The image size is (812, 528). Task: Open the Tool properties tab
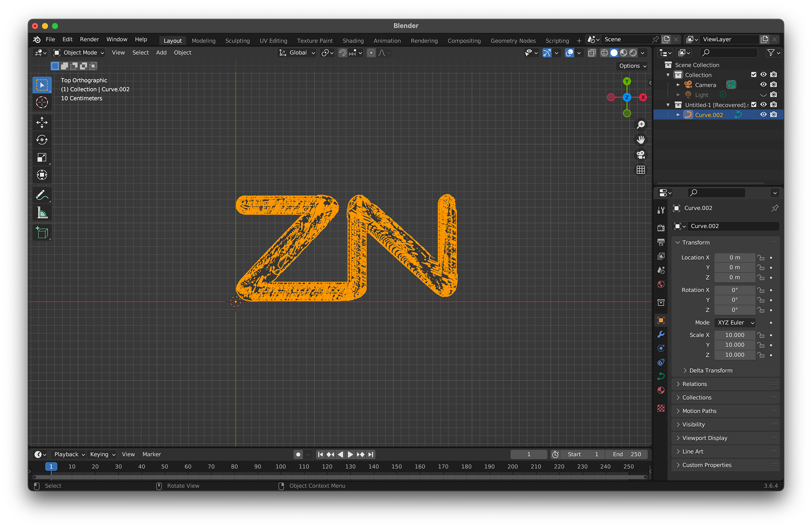(661, 210)
